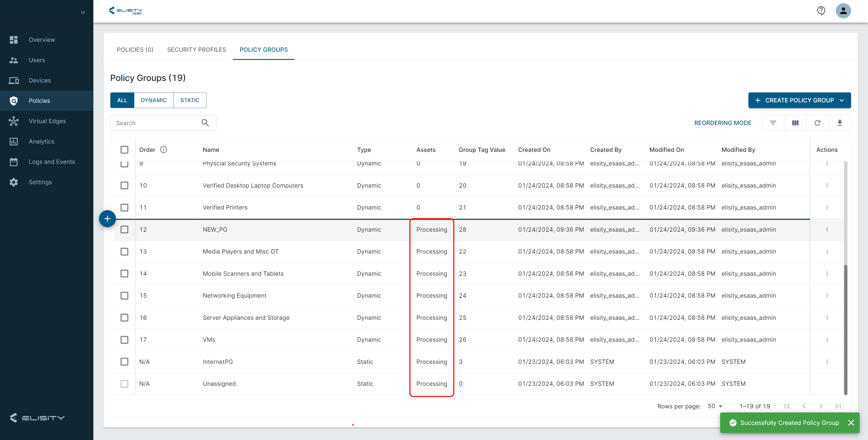Click the table's vertical scrollbar thumb
The image size is (868, 440).
pyautogui.click(x=845, y=329)
